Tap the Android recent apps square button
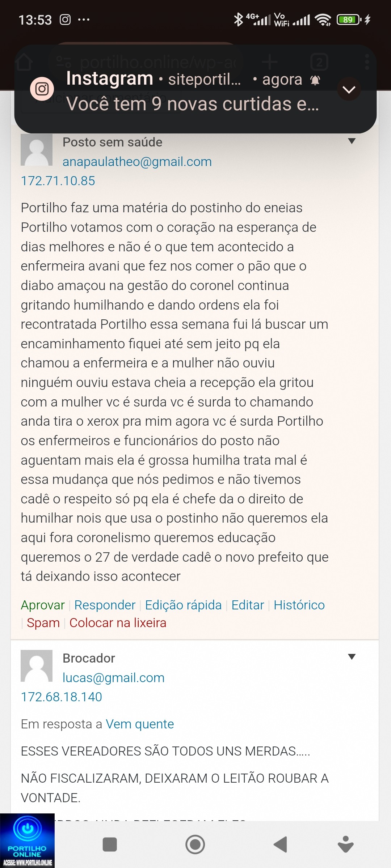Screen dimensions: 391x868 110,844
